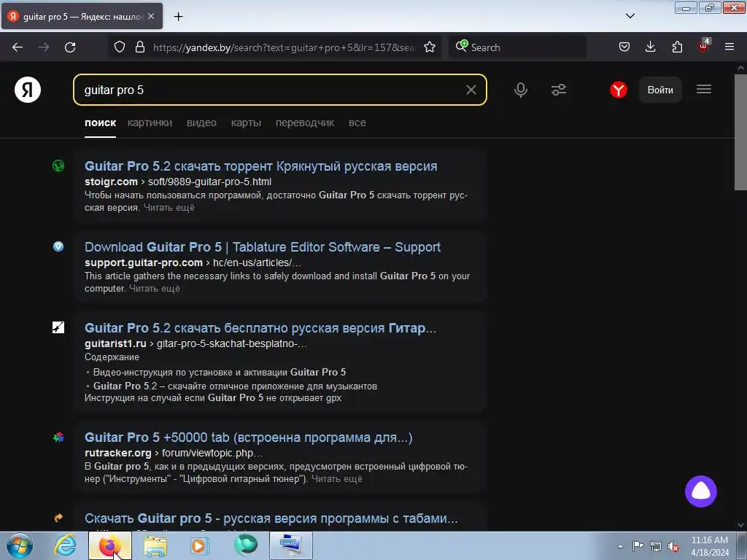Image resolution: width=747 pixels, height=560 pixels.
Task: Click the stoigr result favicon
Action: click(x=58, y=166)
